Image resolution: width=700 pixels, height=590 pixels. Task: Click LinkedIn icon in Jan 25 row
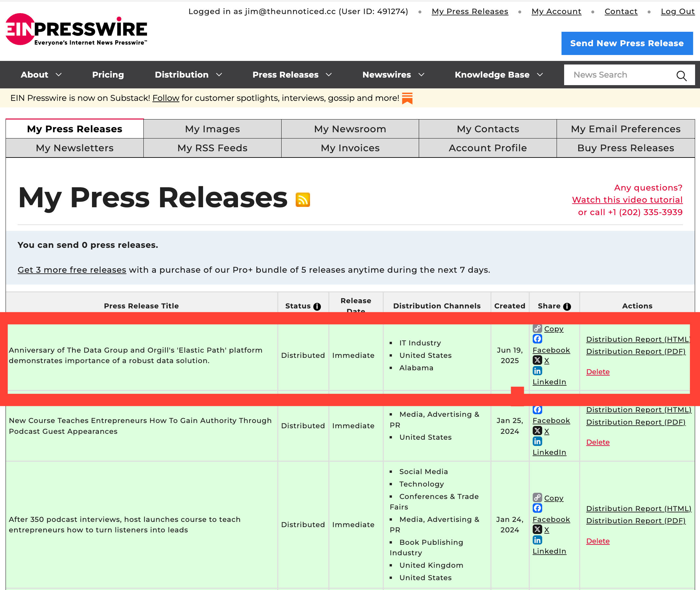coord(537,441)
